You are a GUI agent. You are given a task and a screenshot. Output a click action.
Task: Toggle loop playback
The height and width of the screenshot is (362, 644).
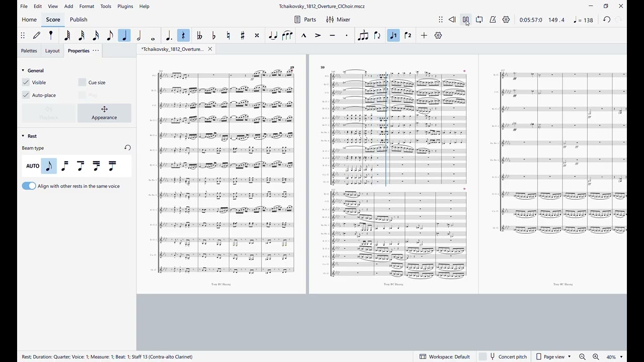(479, 20)
